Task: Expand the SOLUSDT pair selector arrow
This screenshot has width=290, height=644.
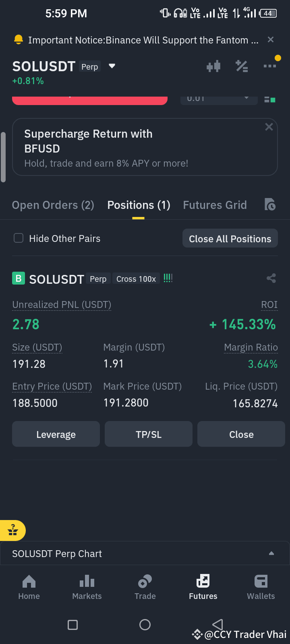Action: point(112,66)
